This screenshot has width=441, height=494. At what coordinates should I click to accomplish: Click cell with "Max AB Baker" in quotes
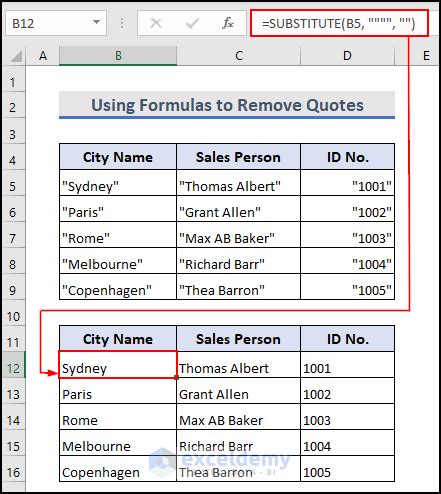point(239,235)
